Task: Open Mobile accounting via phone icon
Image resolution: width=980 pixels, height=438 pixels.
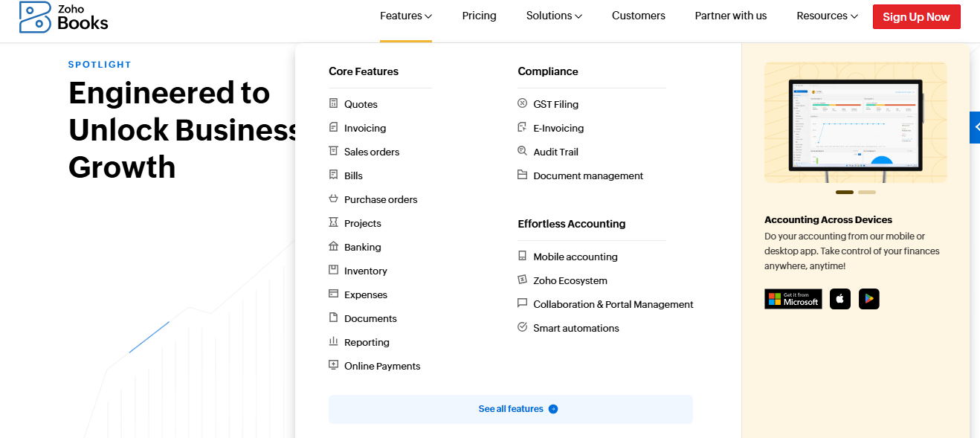Action: click(521, 256)
